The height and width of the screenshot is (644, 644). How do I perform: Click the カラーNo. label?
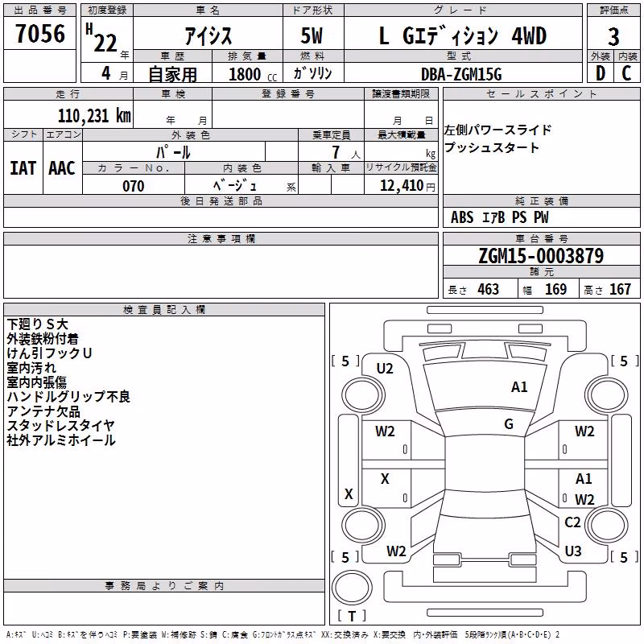pyautogui.click(x=134, y=168)
